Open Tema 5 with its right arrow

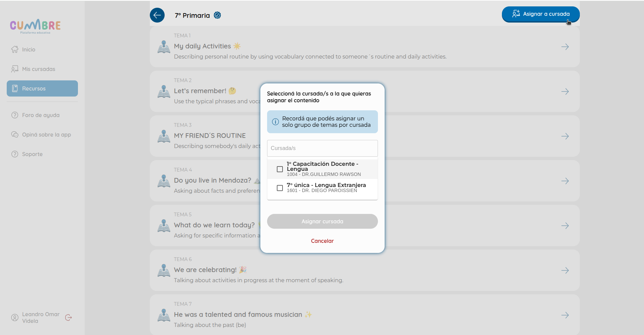click(565, 226)
